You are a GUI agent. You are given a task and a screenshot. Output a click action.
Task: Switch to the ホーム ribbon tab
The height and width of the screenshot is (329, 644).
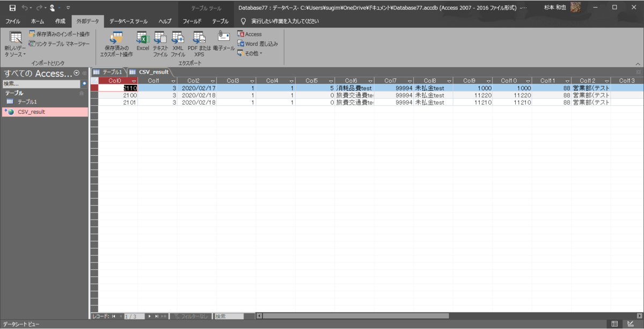point(38,21)
